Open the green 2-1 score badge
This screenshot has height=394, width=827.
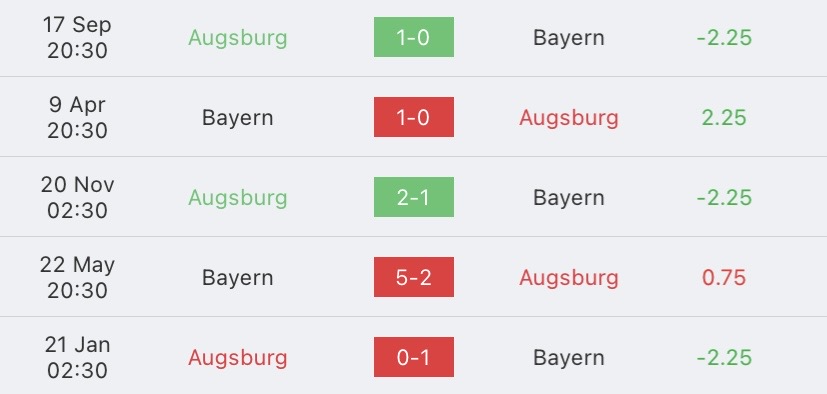414,197
